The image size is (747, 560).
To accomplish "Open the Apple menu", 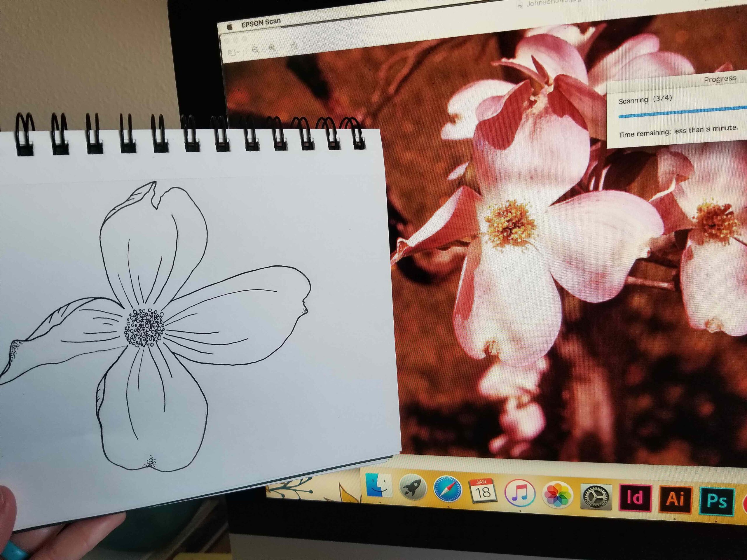I will [230, 26].
